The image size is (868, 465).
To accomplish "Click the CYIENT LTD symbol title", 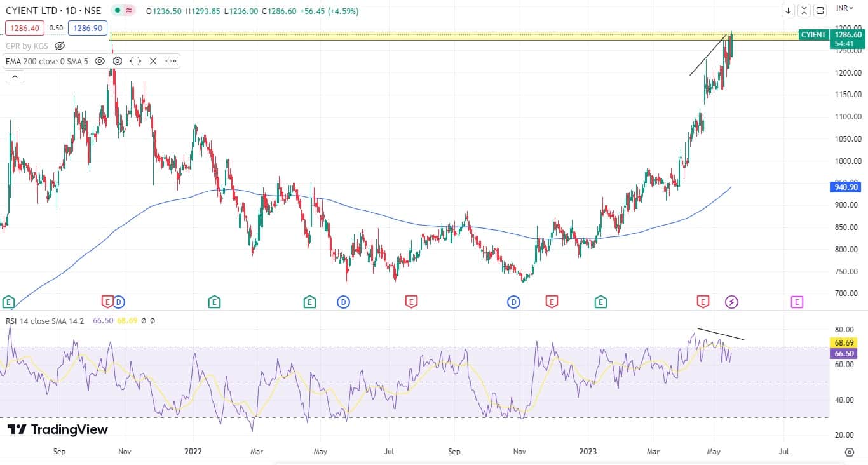I will pyautogui.click(x=53, y=11).
